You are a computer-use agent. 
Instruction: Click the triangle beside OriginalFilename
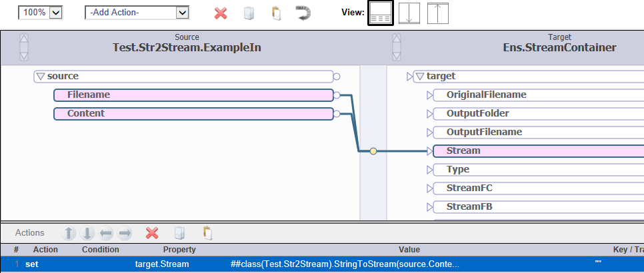(x=429, y=95)
